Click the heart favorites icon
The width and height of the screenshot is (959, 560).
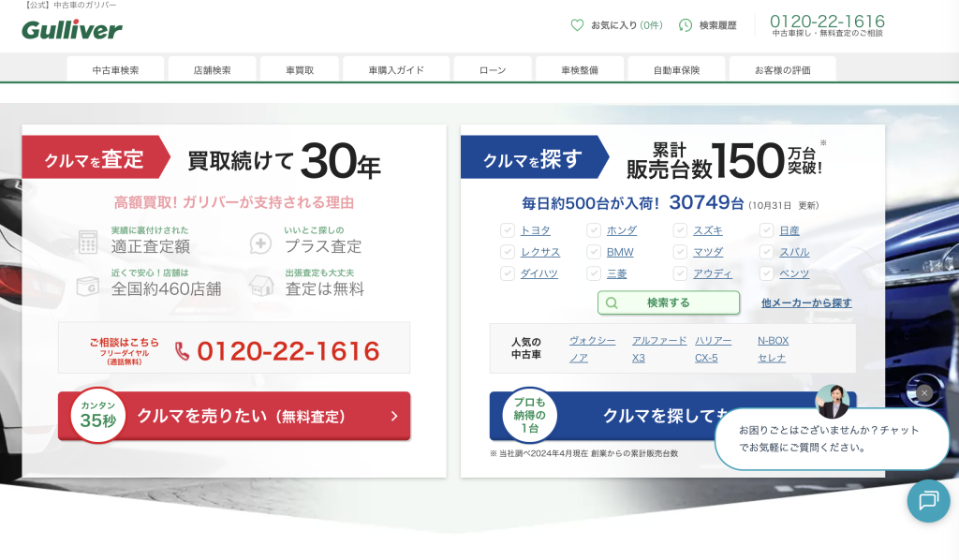point(577,25)
